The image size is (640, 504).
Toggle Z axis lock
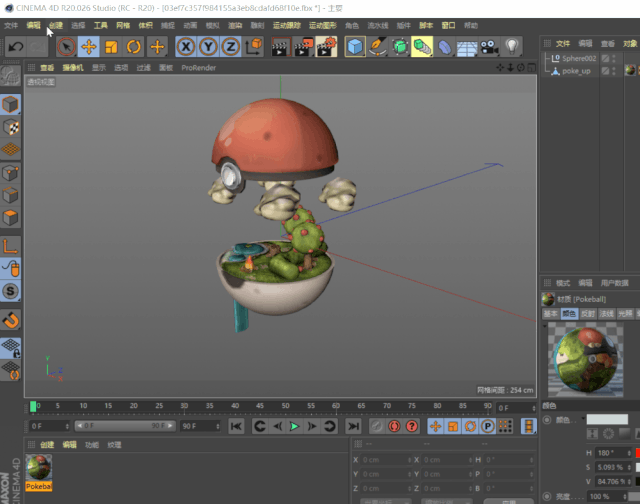coord(230,46)
